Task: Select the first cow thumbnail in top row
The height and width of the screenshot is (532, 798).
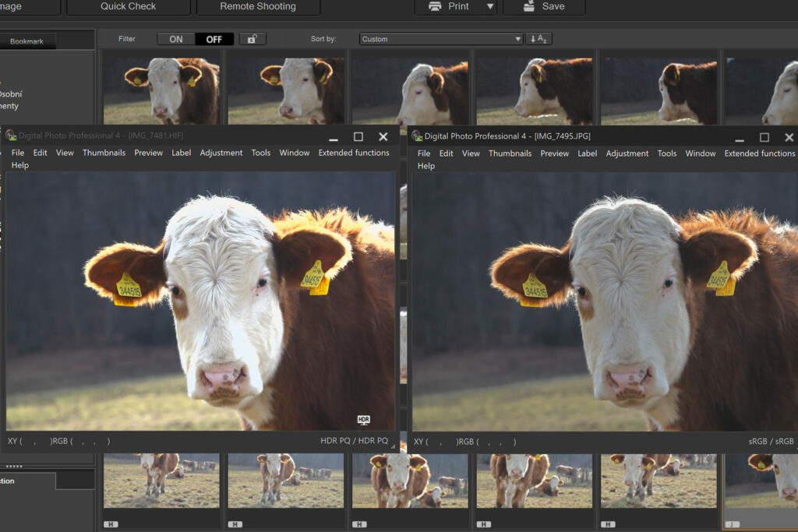Action: [x=161, y=90]
